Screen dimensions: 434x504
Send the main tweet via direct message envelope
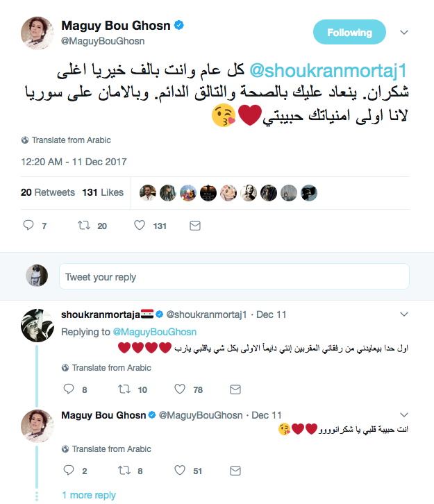pos(195,226)
